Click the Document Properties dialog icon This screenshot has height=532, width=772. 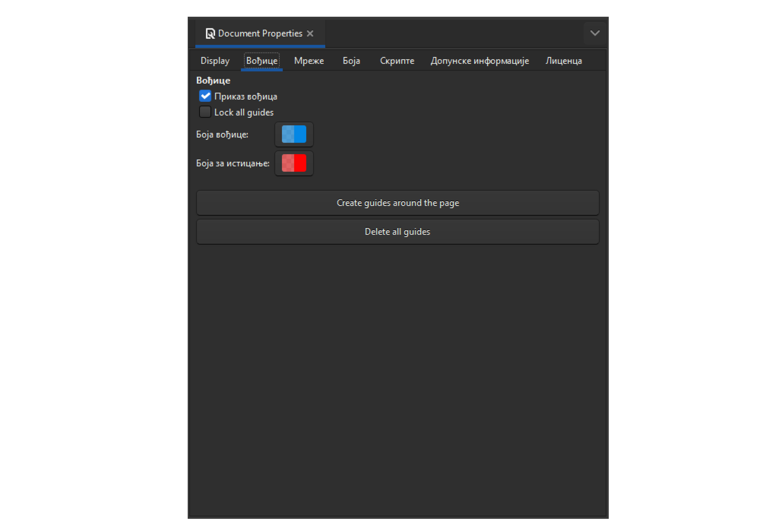coord(210,34)
